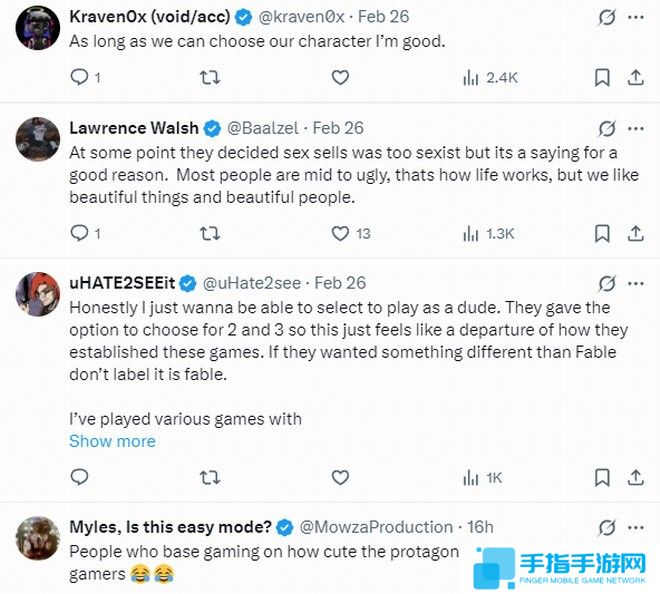Viewport: 660px width, 594px height.
Task: Open more options menu on Myles's tweet
Action: pos(636,527)
